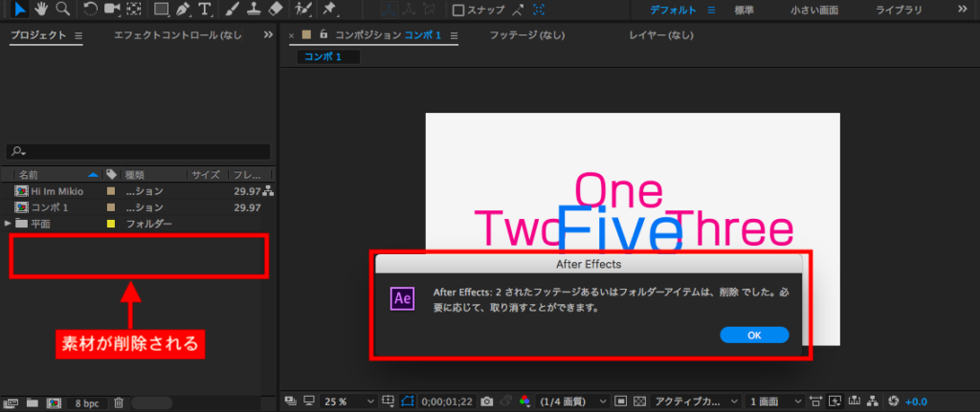980x412 pixels.
Task: Click the Primary Viewer monitor icon
Action: [309, 401]
